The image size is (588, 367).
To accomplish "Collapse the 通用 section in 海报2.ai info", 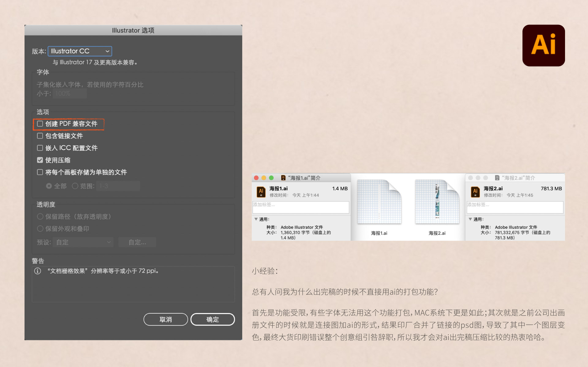I will [x=470, y=219].
